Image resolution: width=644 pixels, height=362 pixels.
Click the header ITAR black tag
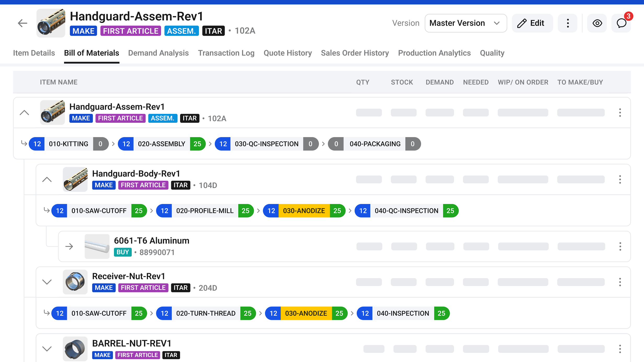(x=214, y=31)
